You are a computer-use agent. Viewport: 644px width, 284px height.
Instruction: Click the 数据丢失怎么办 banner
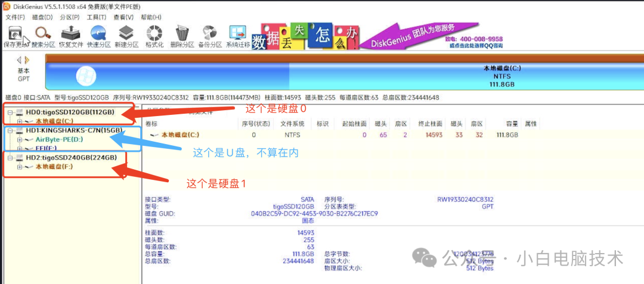click(306, 37)
